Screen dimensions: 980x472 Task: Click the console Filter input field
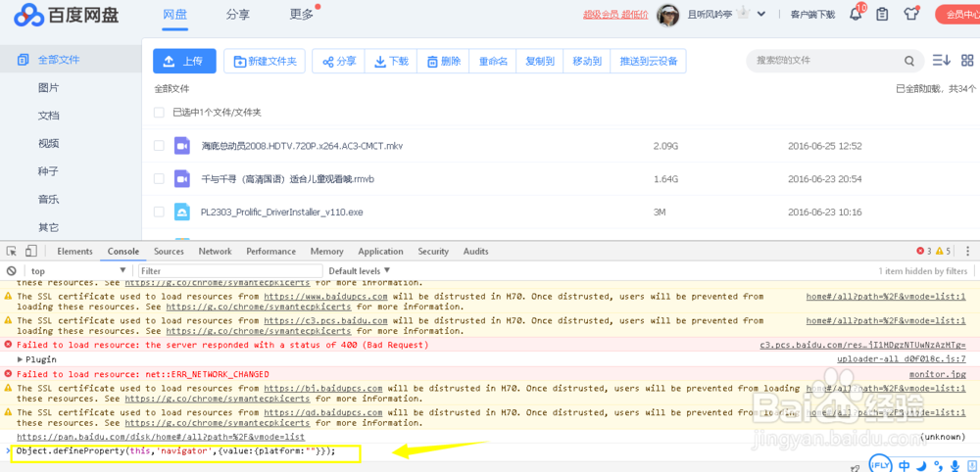coord(230,271)
